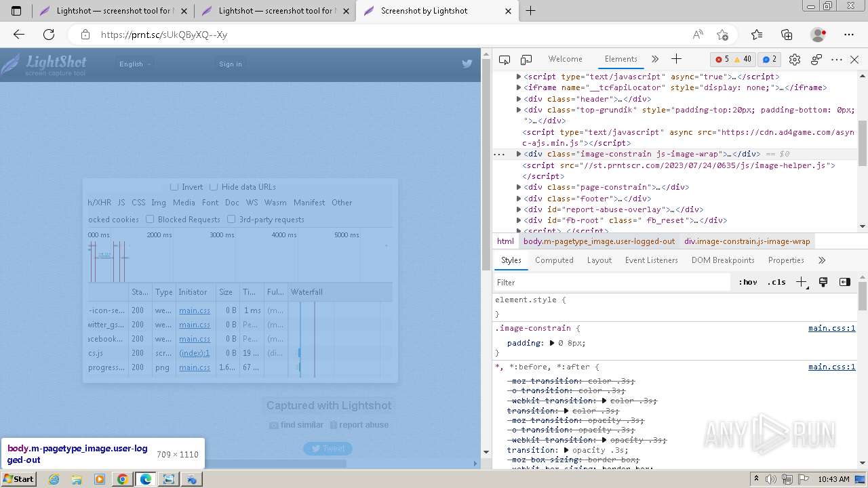Open the Favorites list icon
The height and width of the screenshot is (488, 868).
757,35
